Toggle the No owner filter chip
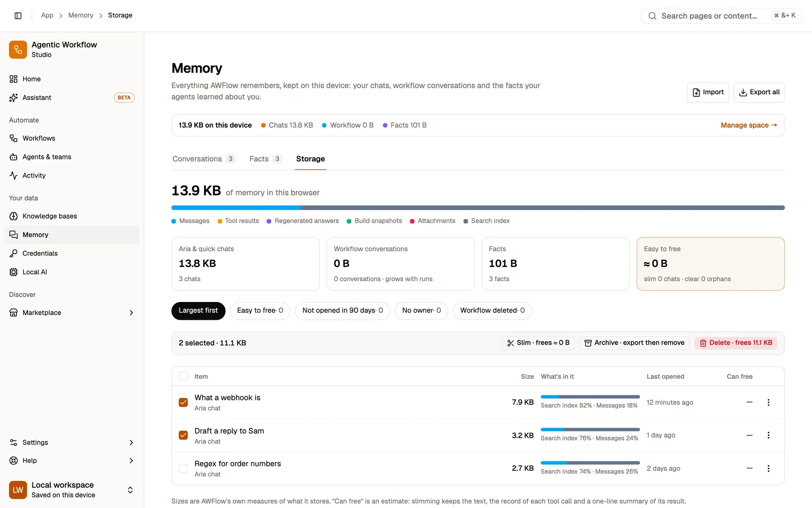The image size is (812, 508). [x=421, y=311]
